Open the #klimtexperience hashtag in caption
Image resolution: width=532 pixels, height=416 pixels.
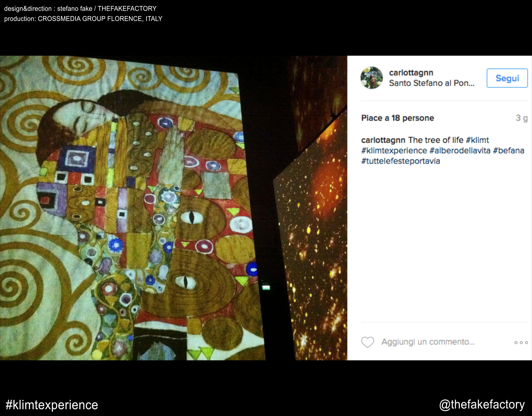394,151
